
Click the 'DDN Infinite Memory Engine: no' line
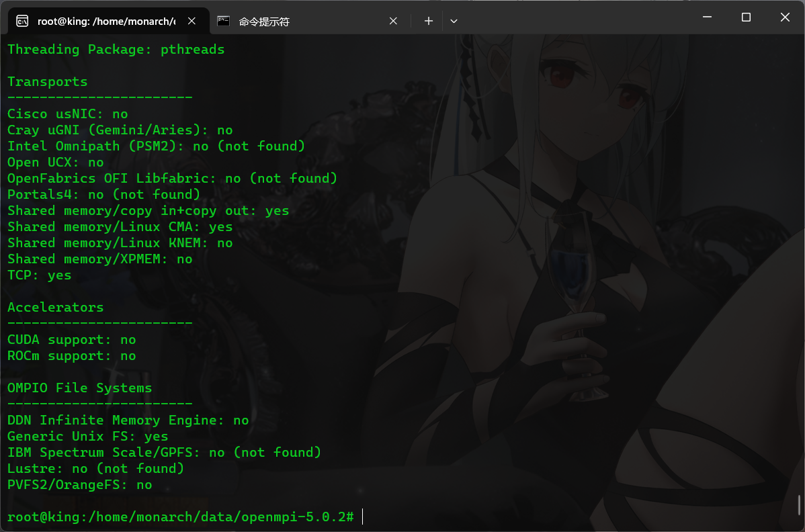click(x=128, y=420)
